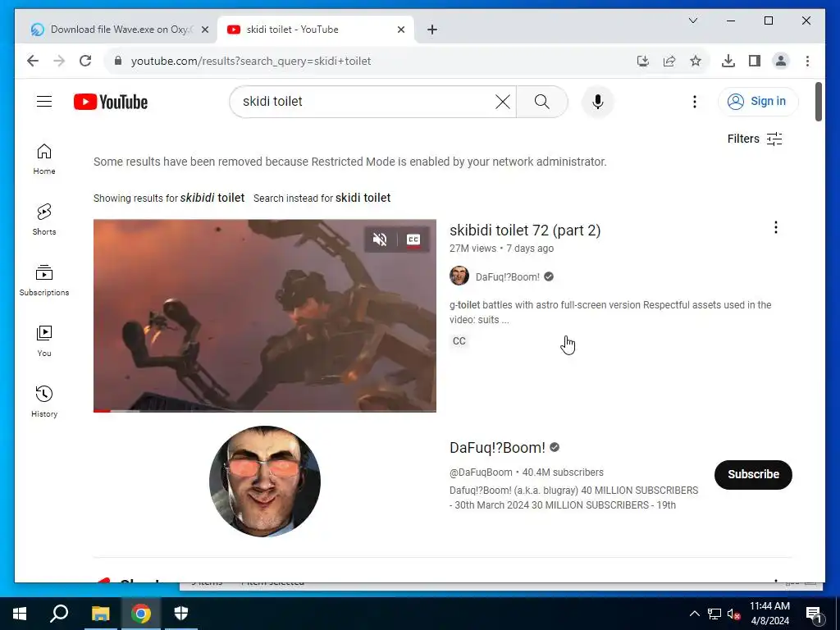Click the Sign in button
This screenshot has height=630, width=840.
pos(758,101)
